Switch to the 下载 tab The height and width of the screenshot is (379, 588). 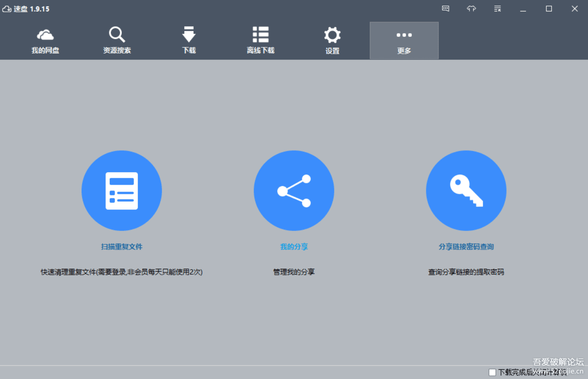pos(189,40)
